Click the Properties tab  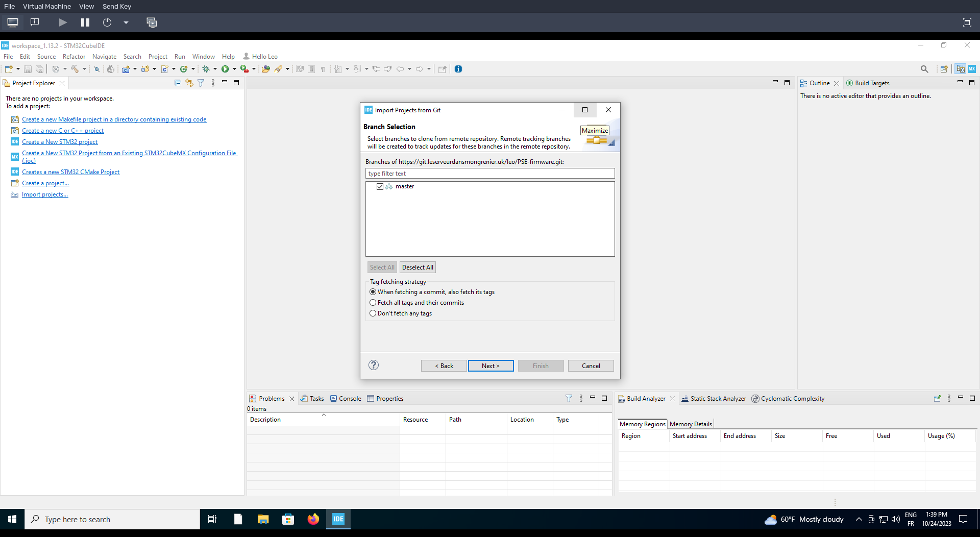(385, 398)
